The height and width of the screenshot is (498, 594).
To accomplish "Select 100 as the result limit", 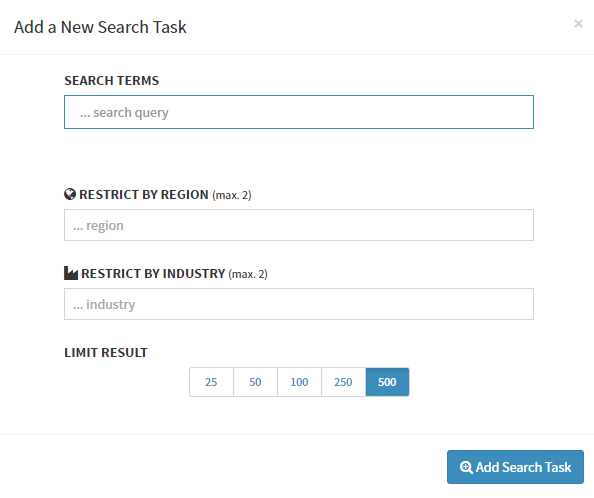I will point(299,382).
